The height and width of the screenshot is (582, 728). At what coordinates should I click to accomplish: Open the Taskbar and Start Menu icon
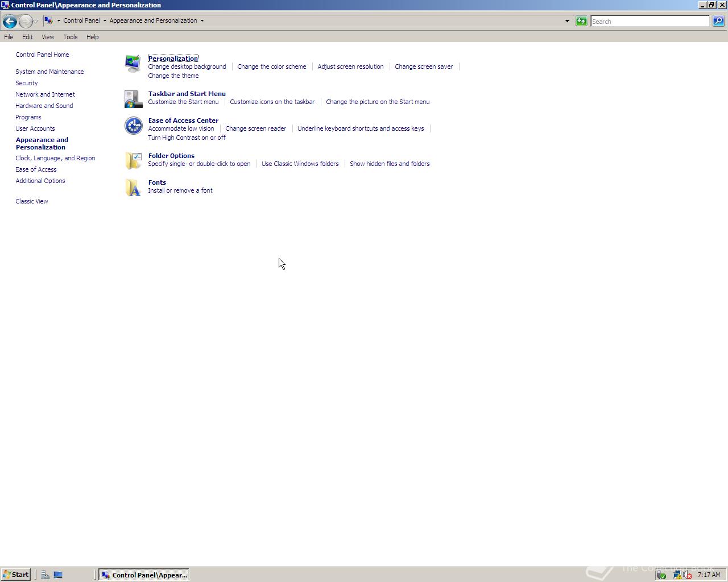tap(133, 99)
